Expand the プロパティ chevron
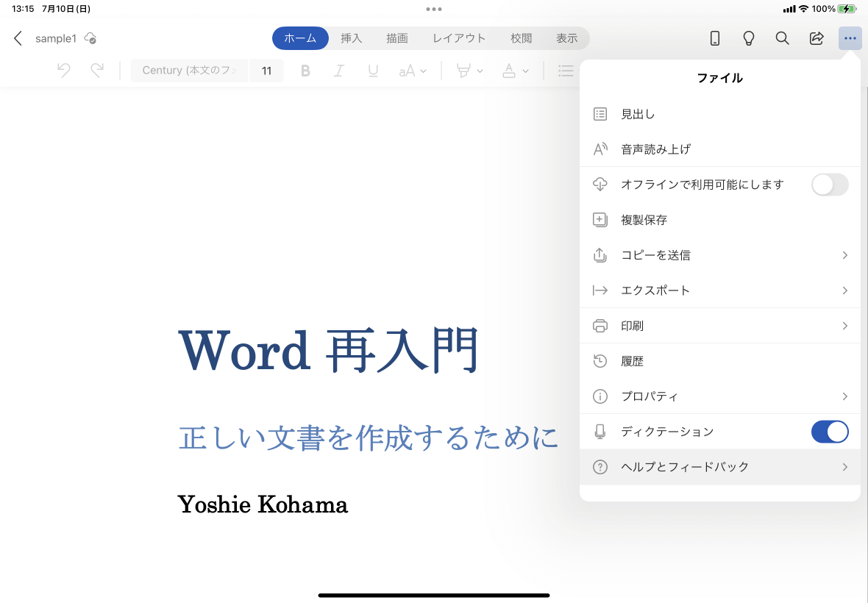This screenshot has height=603, width=868. click(844, 396)
